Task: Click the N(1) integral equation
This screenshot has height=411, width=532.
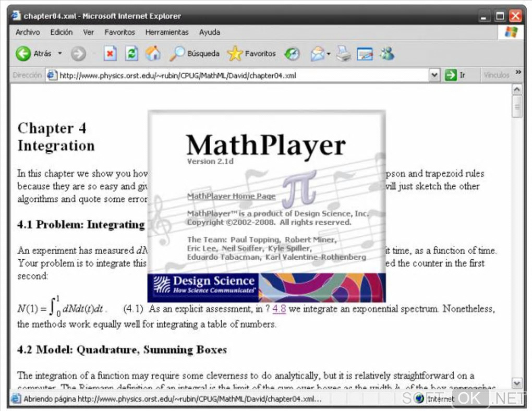Action: click(x=62, y=307)
